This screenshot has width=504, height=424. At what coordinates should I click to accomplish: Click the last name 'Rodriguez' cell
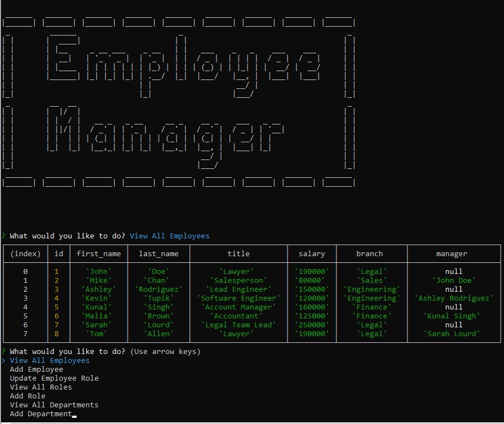pyautogui.click(x=158, y=290)
